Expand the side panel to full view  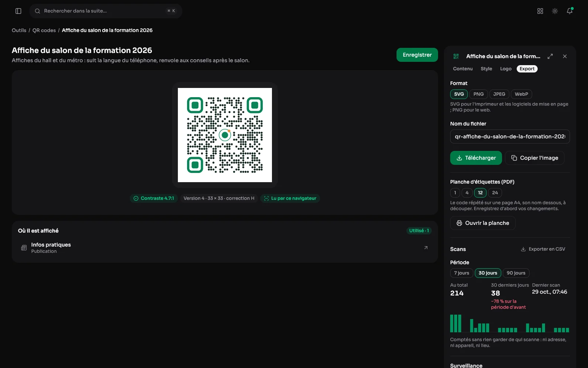(x=550, y=56)
